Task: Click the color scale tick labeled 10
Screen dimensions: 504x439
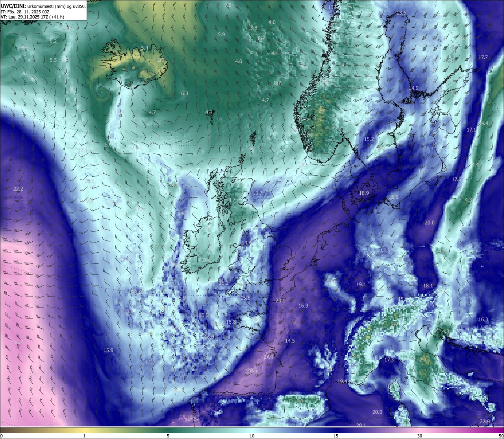Action: point(252,436)
